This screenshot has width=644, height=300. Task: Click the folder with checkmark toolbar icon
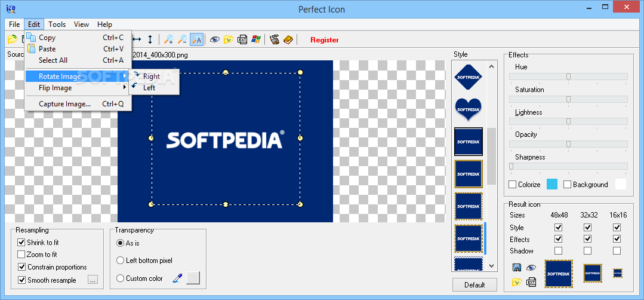(x=229, y=39)
